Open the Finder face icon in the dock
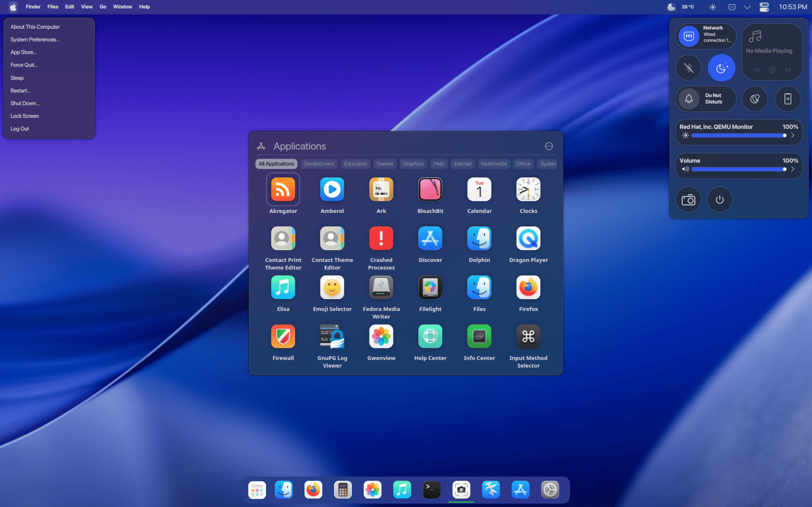Viewport: 812px width, 507px height. click(284, 490)
